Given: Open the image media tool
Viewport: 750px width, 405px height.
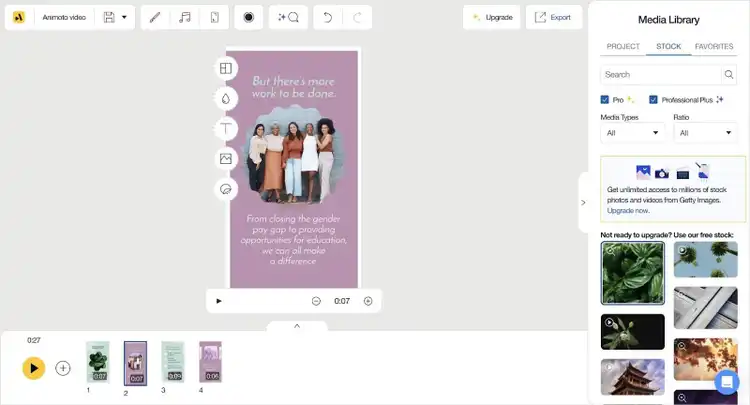Looking at the screenshot, I should coord(226,159).
